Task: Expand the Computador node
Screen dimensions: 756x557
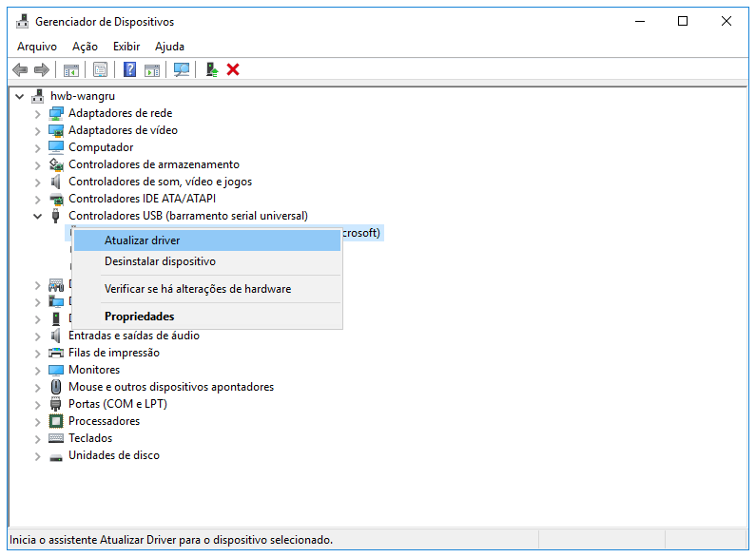Action: point(38,148)
